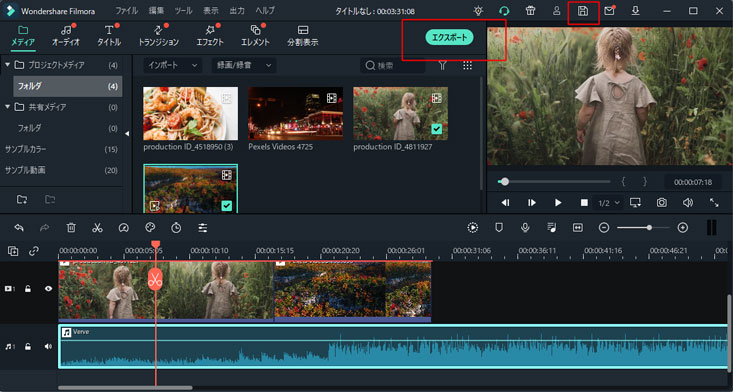This screenshot has height=392, width=733.
Task: Open the user account icon
Action: click(x=556, y=11)
